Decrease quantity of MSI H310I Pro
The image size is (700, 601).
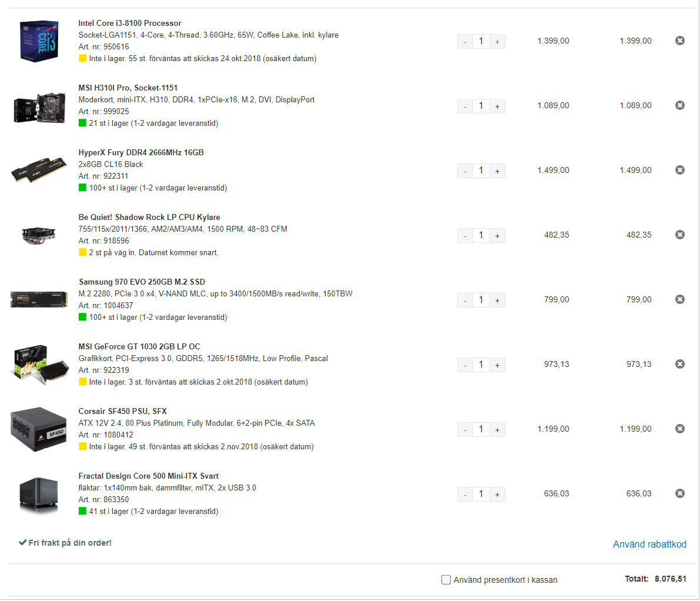pyautogui.click(x=465, y=106)
